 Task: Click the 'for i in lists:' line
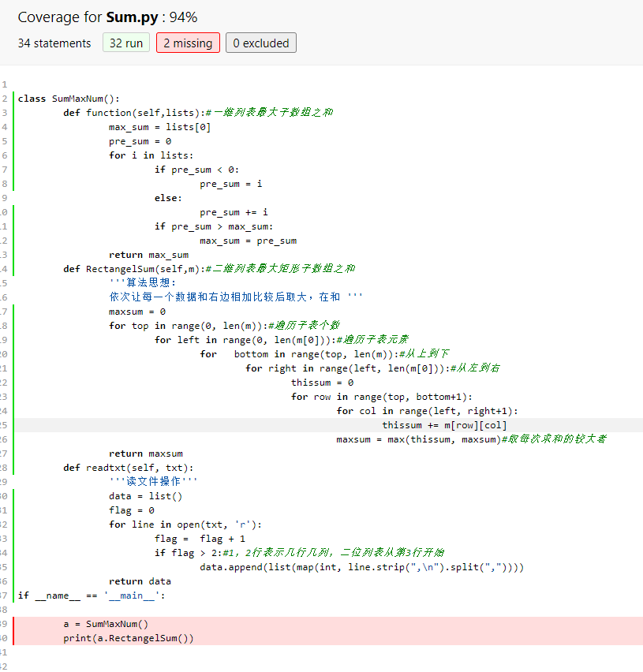coord(151,155)
